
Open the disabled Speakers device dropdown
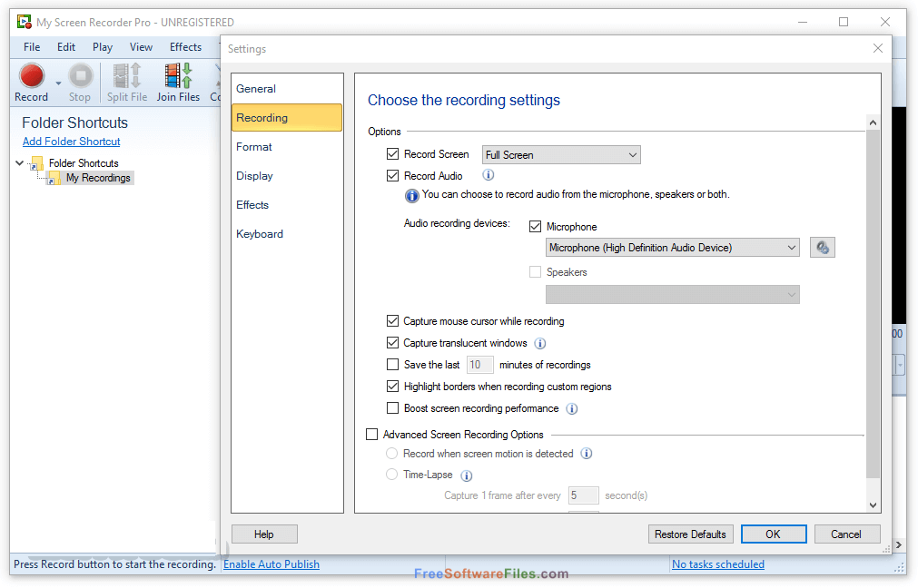672,294
